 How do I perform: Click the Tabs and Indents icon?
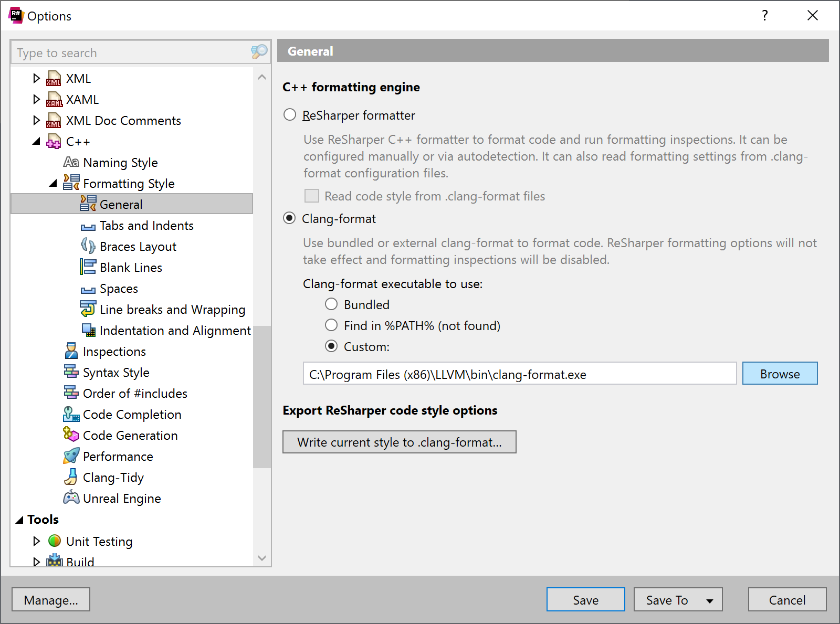pos(88,227)
